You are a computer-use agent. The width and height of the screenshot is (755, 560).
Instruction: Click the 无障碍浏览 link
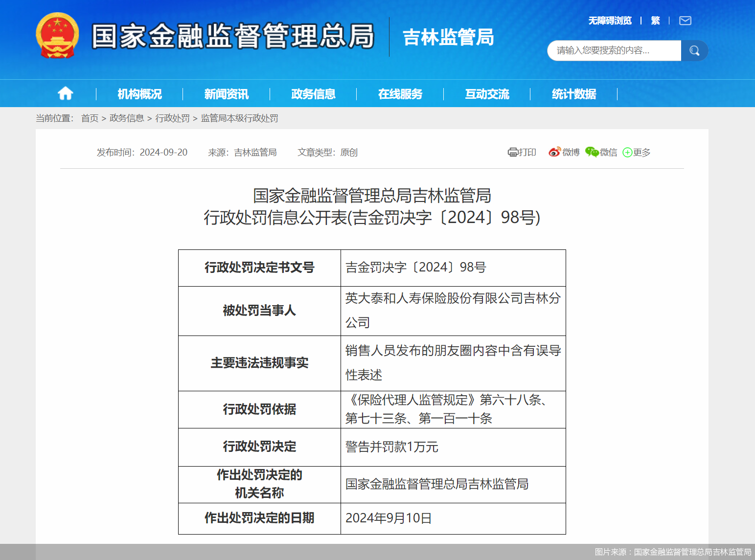coord(610,21)
